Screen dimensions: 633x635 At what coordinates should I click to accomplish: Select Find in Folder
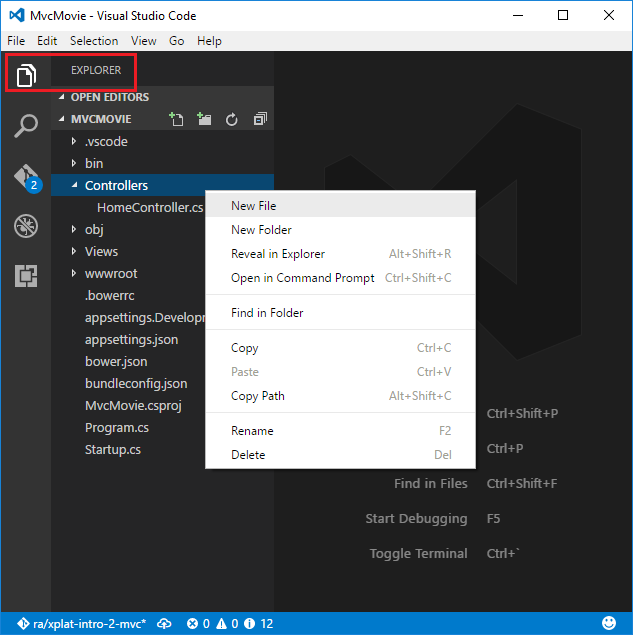click(x=341, y=313)
